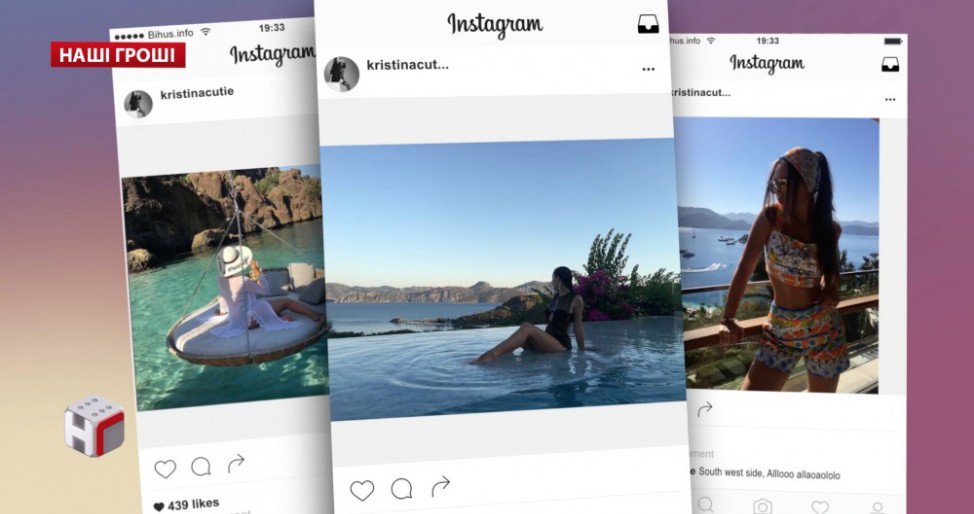The height and width of the screenshot is (514, 974).
Task: Open the comment bubble on left phone
Action: (x=201, y=466)
